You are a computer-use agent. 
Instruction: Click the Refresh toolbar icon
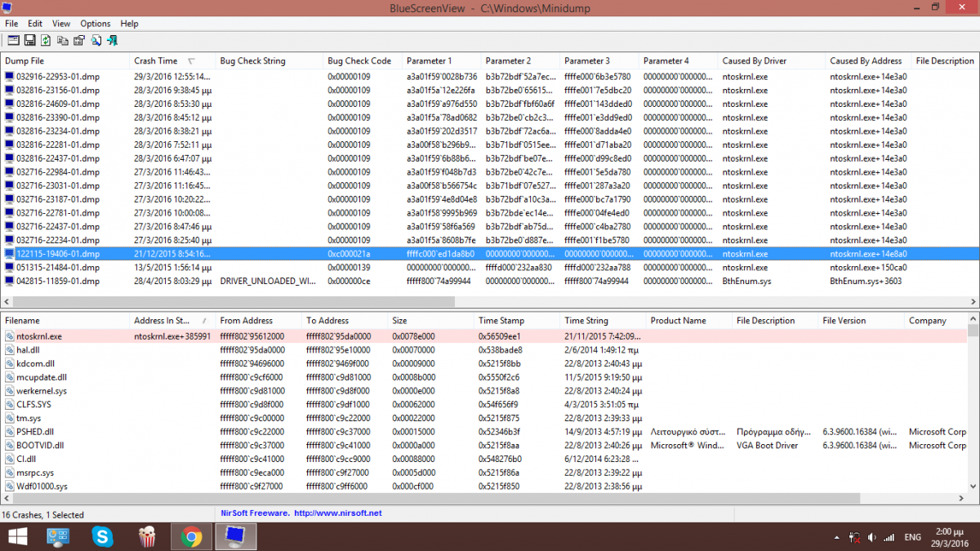pyautogui.click(x=46, y=40)
